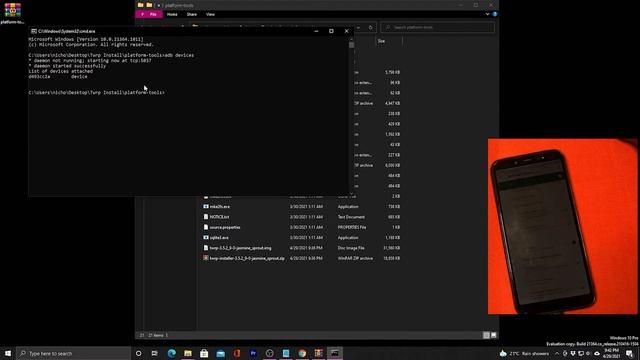Open WinRAR app in the taskbar

[318, 353]
